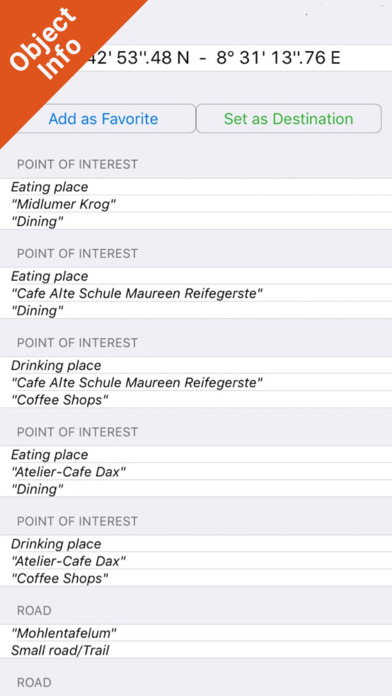Tap the ROAD header above Mohlentafelum
This screenshot has height=696, width=392.
(34, 610)
